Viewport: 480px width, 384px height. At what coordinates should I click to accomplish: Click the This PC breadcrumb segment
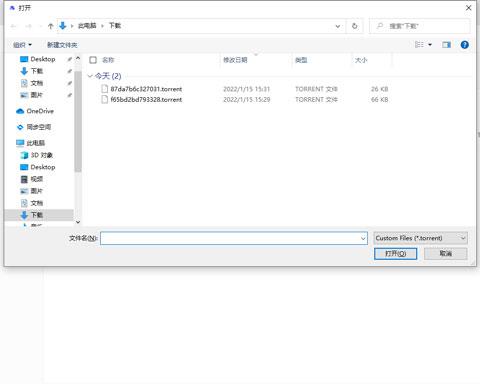[87, 26]
